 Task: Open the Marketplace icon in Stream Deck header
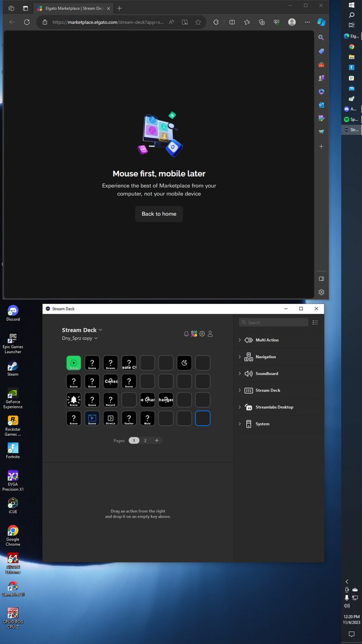coord(194,334)
